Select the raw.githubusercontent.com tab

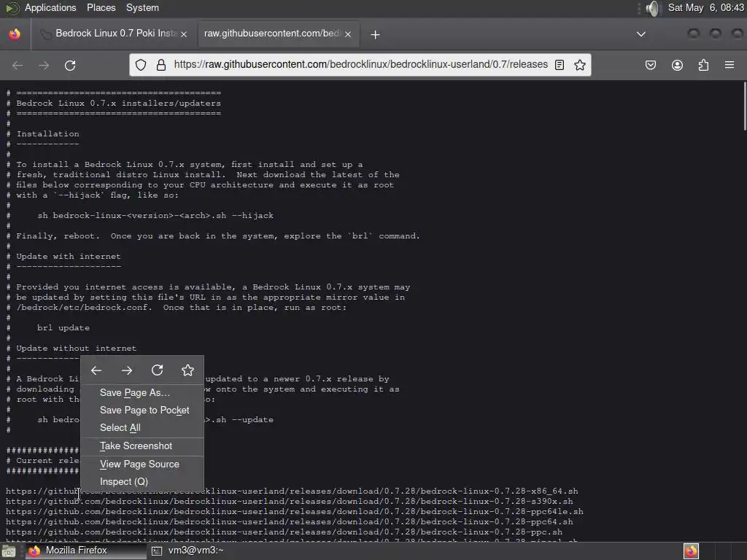click(279, 34)
